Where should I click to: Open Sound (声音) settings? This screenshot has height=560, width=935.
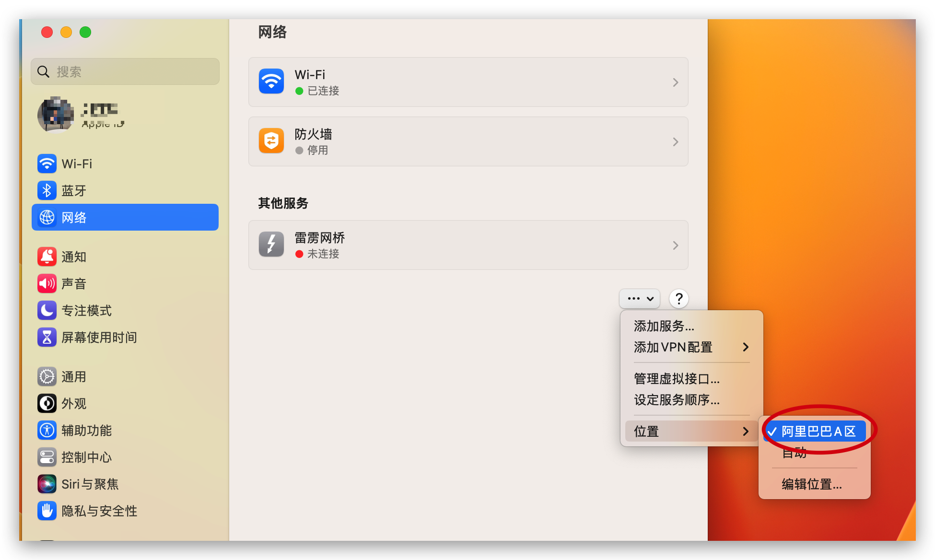tap(73, 284)
